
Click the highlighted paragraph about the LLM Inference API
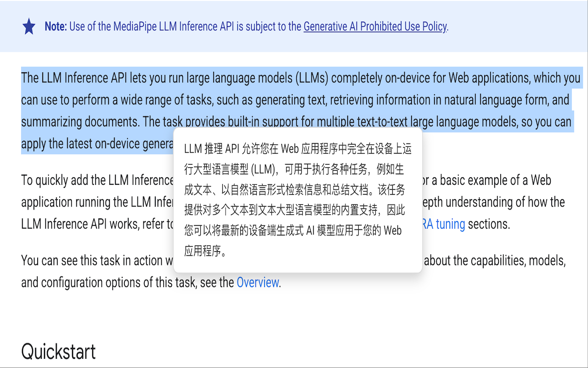click(x=184, y=100)
